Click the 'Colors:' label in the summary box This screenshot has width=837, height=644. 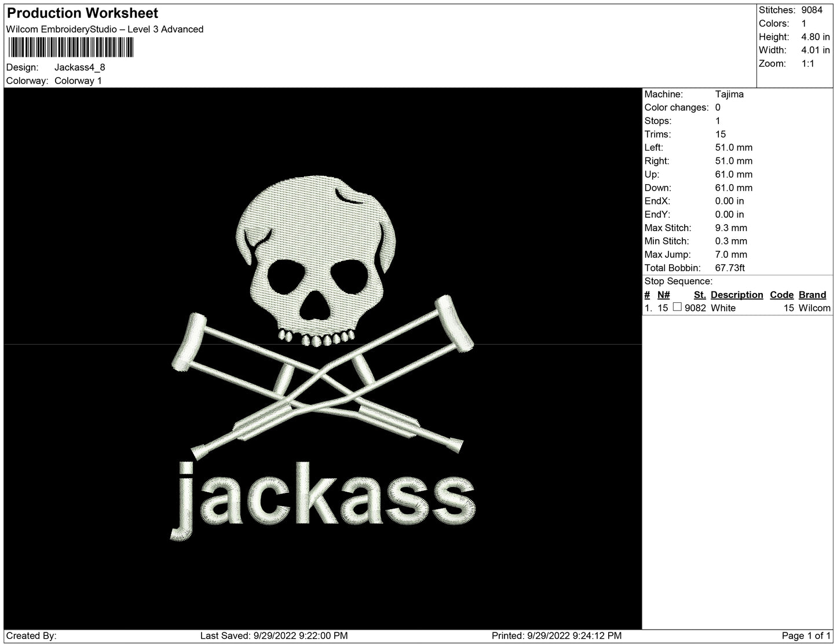774,23
